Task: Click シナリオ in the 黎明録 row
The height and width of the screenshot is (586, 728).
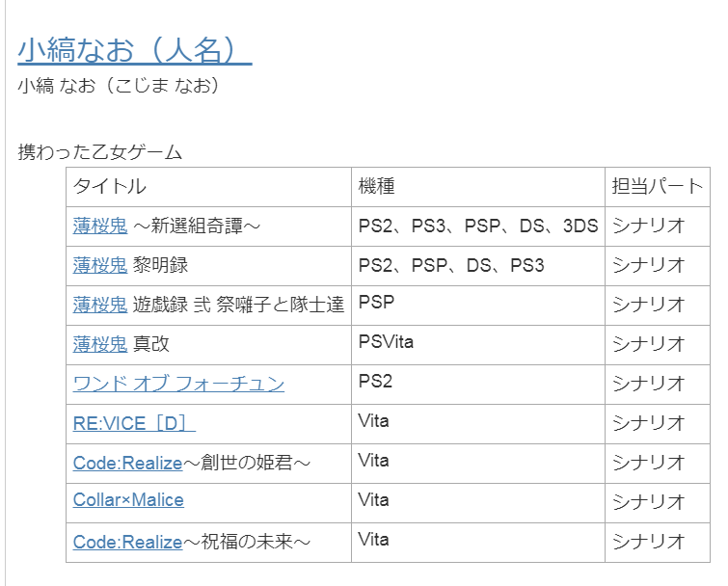Action: click(x=649, y=266)
